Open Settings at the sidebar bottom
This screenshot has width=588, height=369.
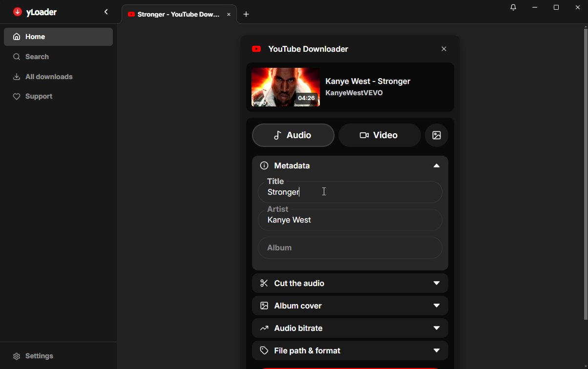tap(39, 356)
